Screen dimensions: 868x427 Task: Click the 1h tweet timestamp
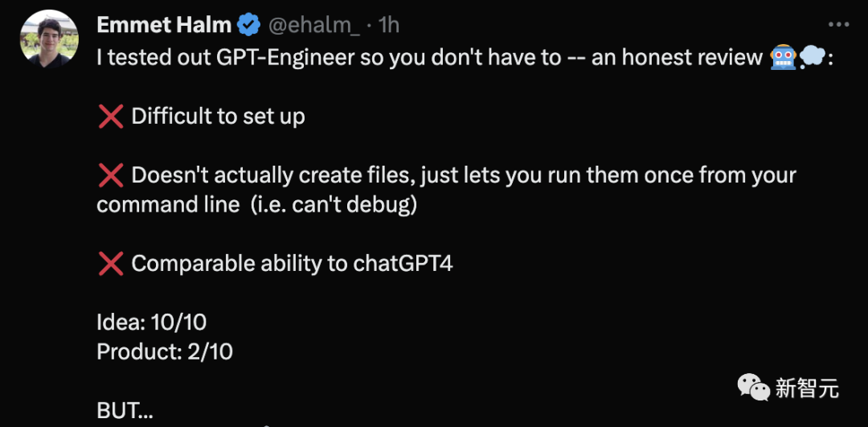point(389,26)
